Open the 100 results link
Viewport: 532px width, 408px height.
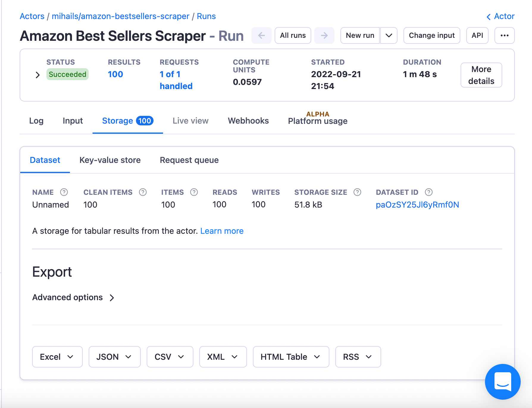pyautogui.click(x=115, y=74)
